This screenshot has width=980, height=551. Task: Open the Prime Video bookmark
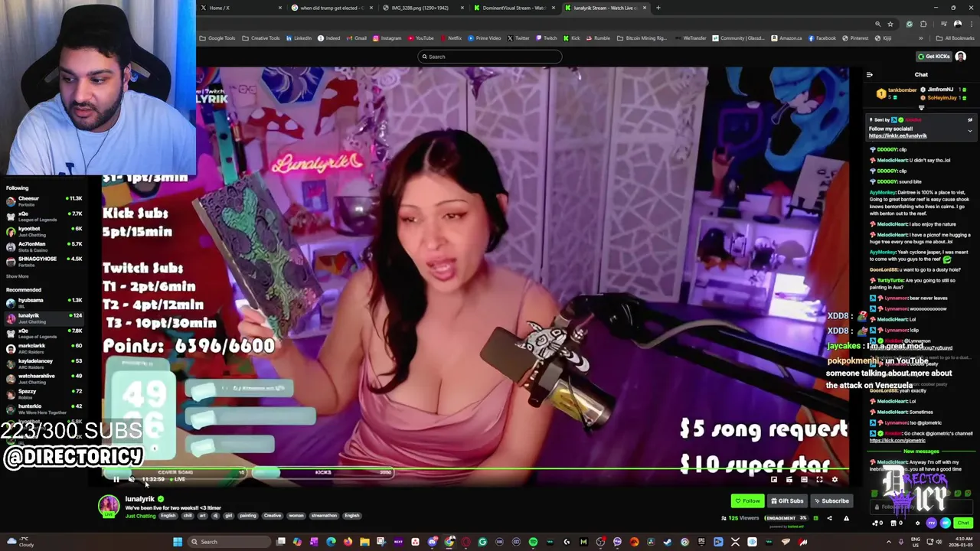click(x=484, y=38)
